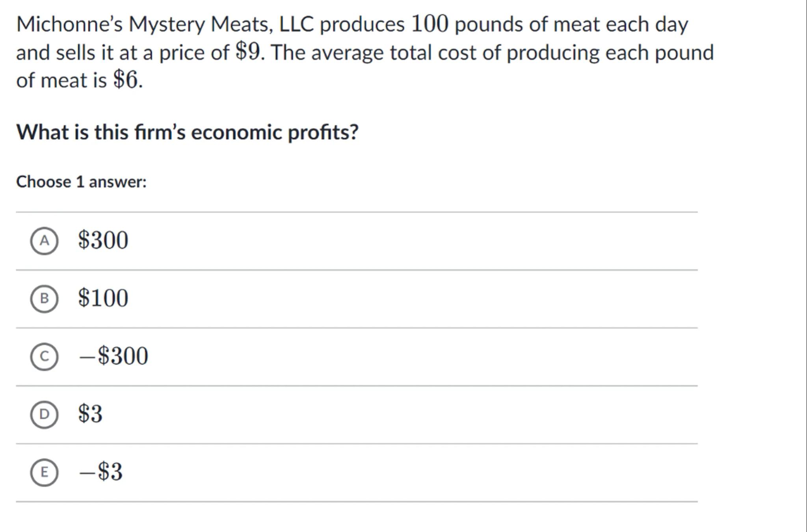
Task: Select radio circle B
Action: [44, 299]
